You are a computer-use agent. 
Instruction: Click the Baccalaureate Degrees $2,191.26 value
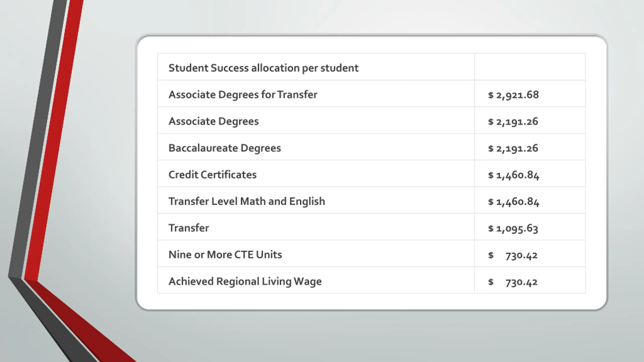(x=513, y=148)
